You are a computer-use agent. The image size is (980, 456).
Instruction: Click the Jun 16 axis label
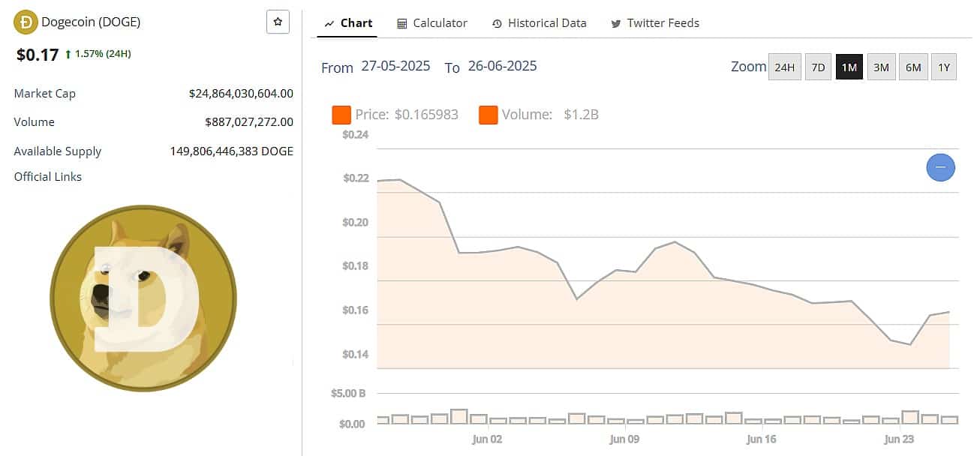762,439
